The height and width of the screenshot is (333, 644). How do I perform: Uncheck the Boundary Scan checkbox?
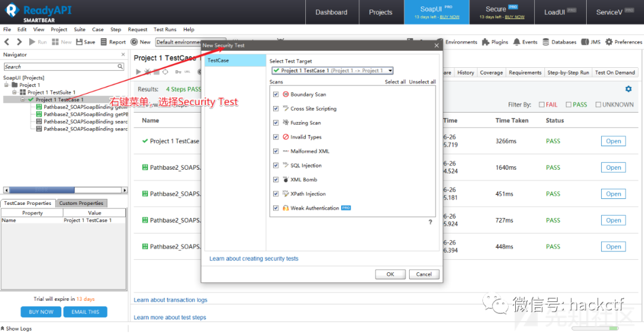click(x=276, y=94)
